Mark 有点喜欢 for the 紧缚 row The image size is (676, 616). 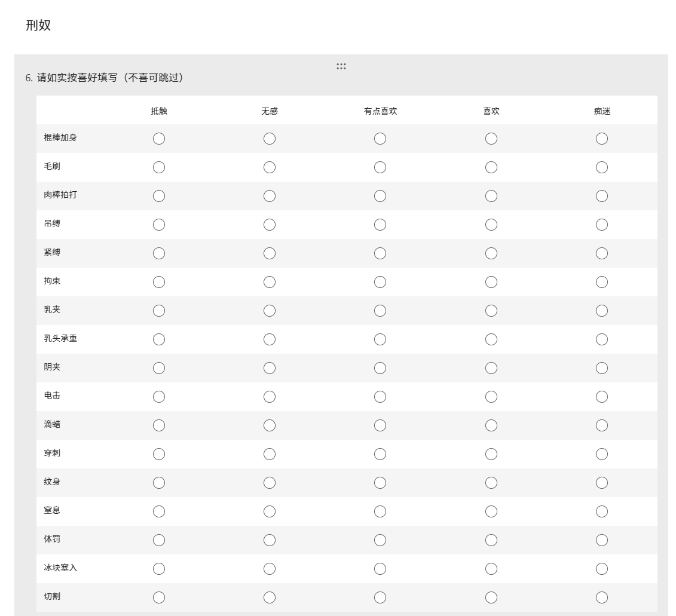click(x=380, y=253)
